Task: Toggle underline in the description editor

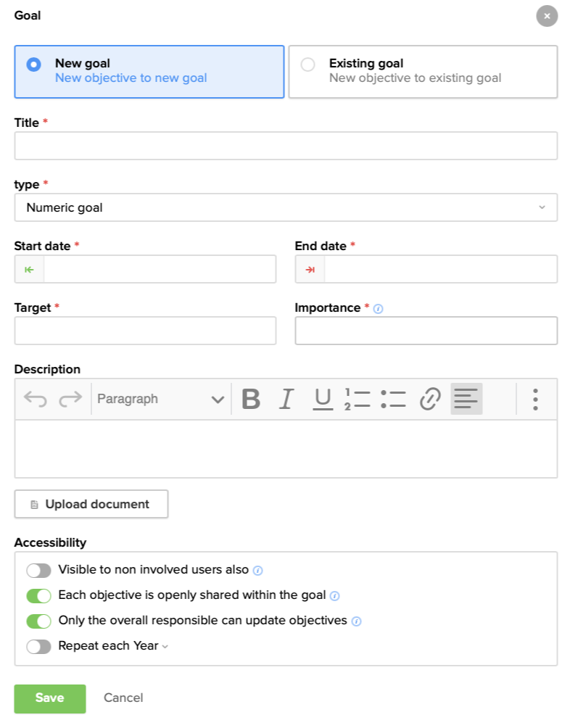Action: (323, 399)
